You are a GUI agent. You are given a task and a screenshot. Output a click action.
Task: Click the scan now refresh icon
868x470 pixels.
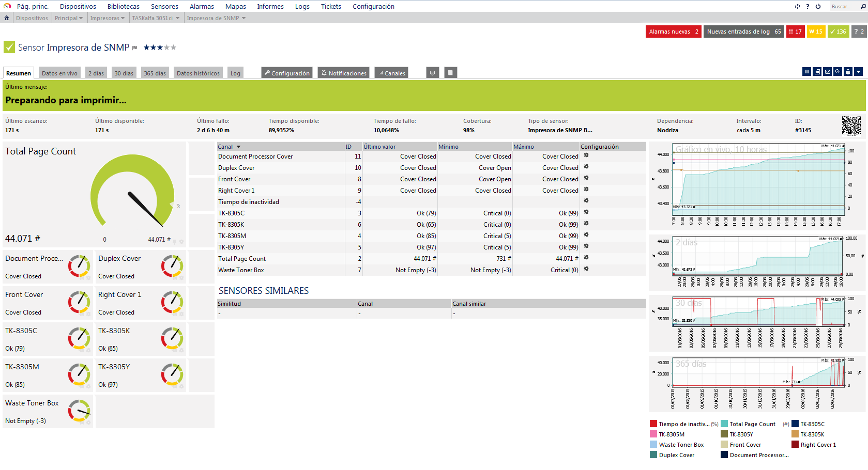[x=837, y=72]
